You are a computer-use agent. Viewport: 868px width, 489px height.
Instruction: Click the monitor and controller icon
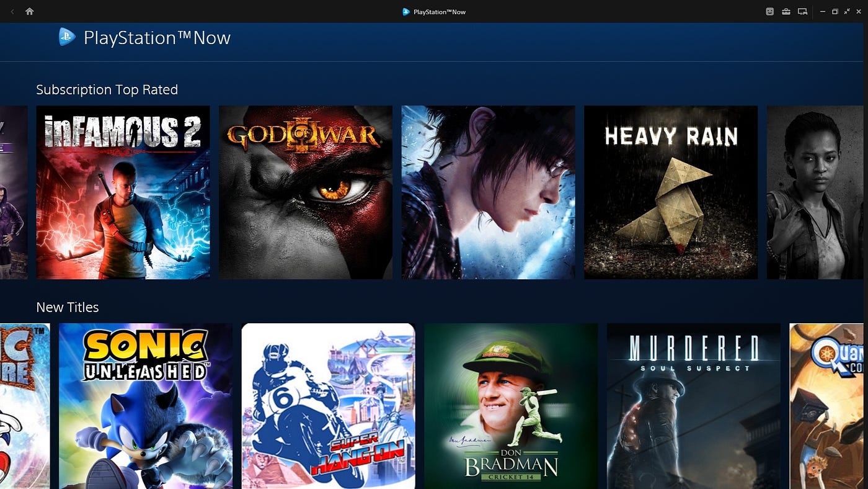[802, 11]
